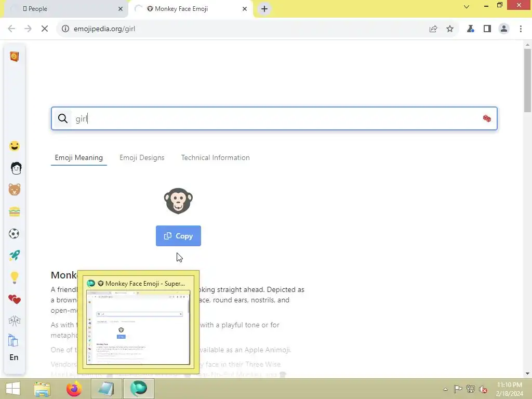The width and height of the screenshot is (532, 399).
Task: View site information for emojipedia.org
Action: (65, 29)
